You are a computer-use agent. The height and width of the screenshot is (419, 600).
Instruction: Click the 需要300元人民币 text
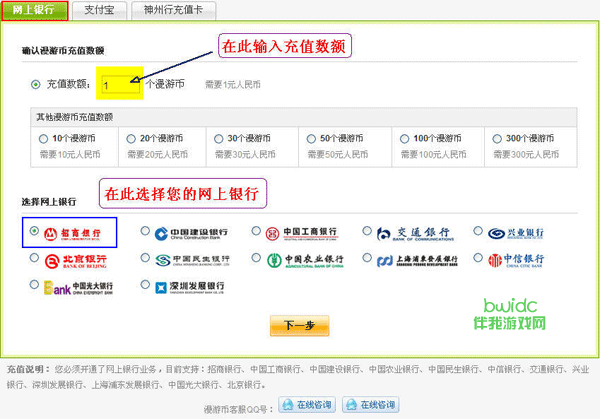526,155
